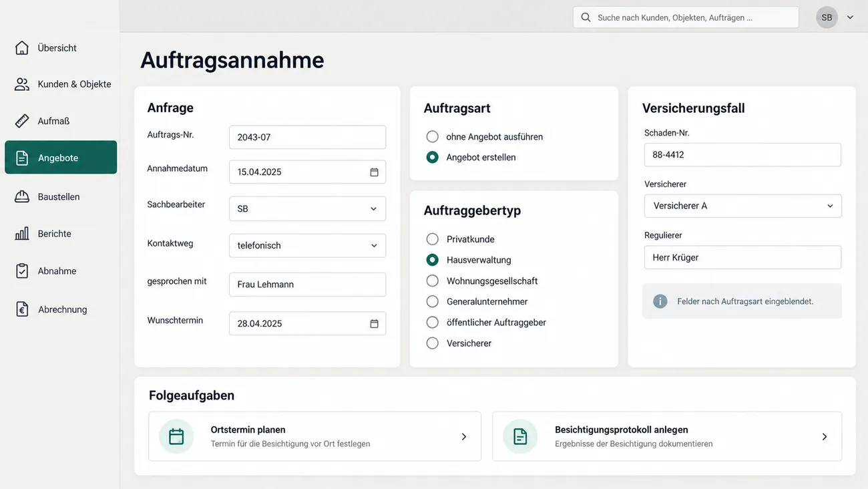868x489 pixels.
Task: Open Angebote in the sidebar
Action: coord(61,157)
